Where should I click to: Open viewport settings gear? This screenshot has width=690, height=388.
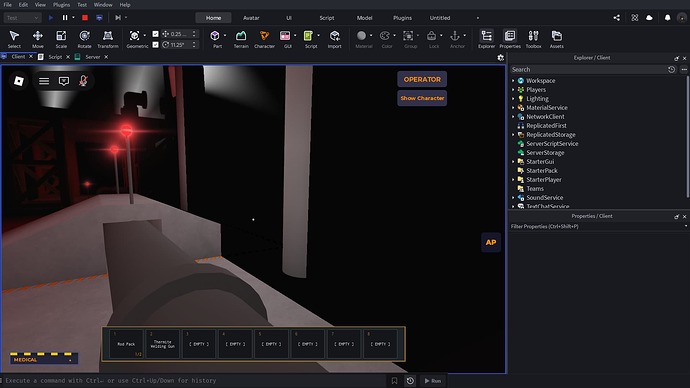coord(500,58)
